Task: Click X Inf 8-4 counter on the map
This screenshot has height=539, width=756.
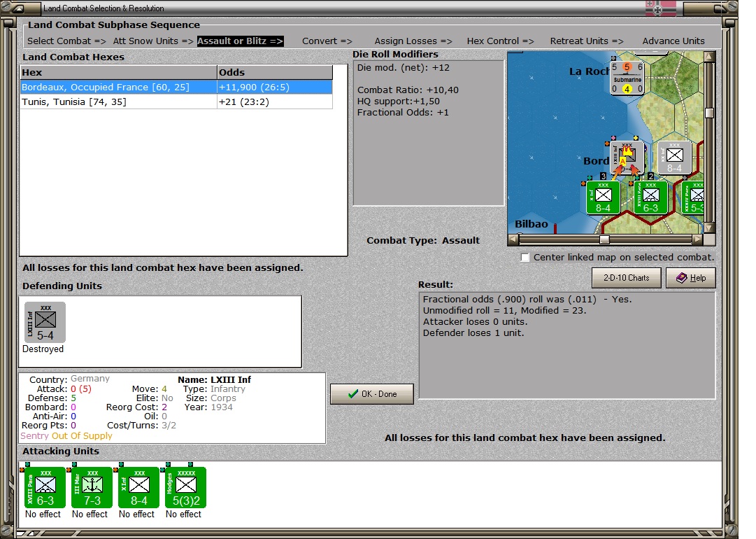Action: pyautogui.click(x=603, y=197)
